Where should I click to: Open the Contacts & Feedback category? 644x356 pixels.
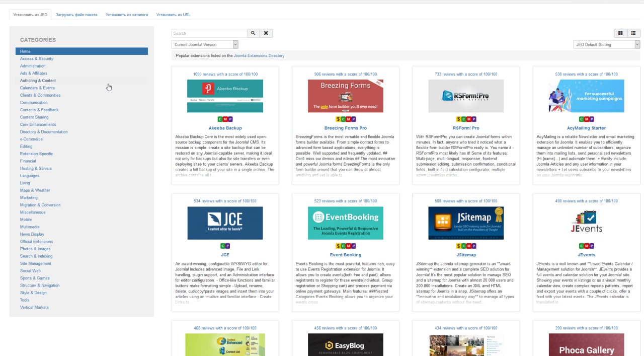(x=39, y=110)
